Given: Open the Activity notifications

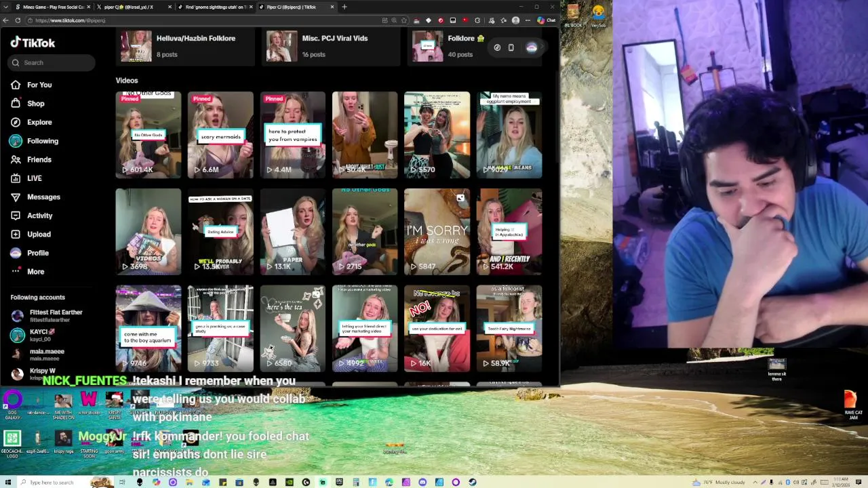Looking at the screenshot, I should coord(31,216).
